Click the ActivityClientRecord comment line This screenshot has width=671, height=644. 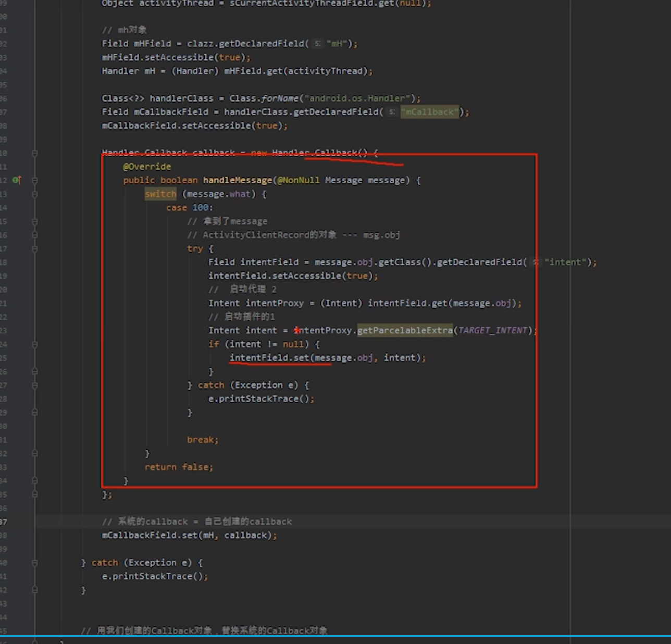click(x=293, y=235)
